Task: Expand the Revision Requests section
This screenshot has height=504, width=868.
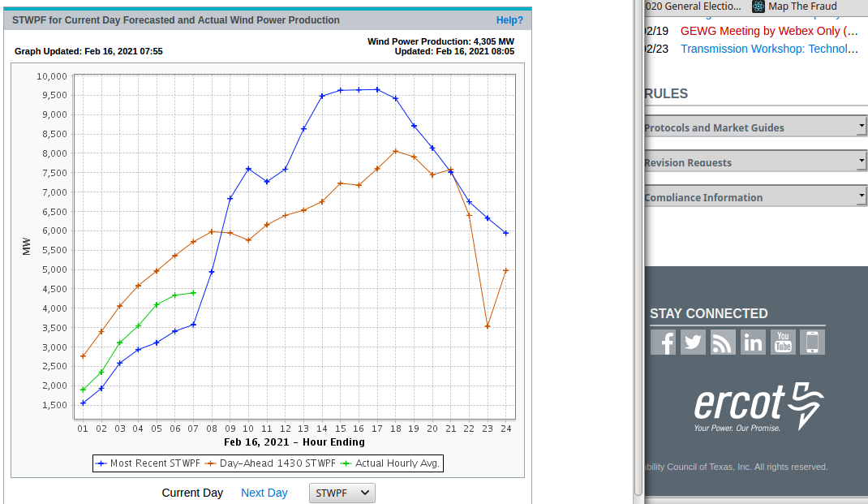Action: click(755, 162)
